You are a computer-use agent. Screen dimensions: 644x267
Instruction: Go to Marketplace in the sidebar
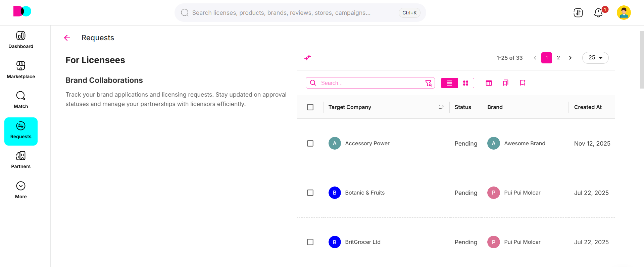pyautogui.click(x=21, y=70)
